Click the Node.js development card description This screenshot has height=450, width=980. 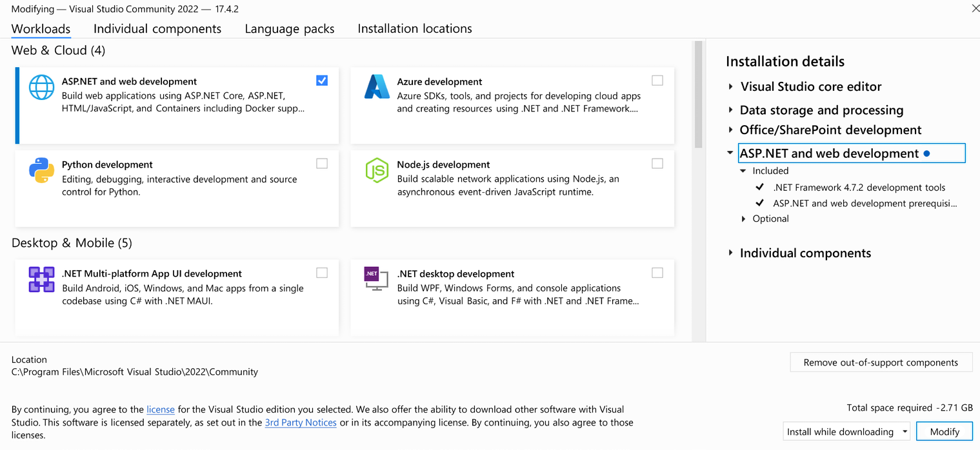[508, 185]
